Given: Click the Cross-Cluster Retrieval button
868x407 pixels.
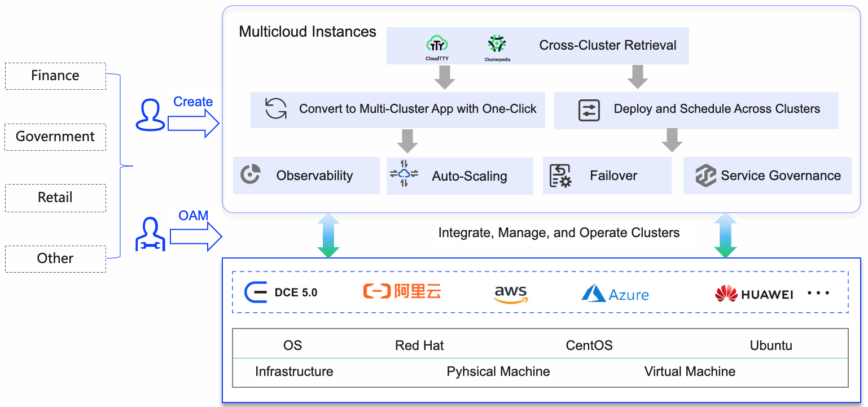Looking at the screenshot, I should click(x=609, y=45).
